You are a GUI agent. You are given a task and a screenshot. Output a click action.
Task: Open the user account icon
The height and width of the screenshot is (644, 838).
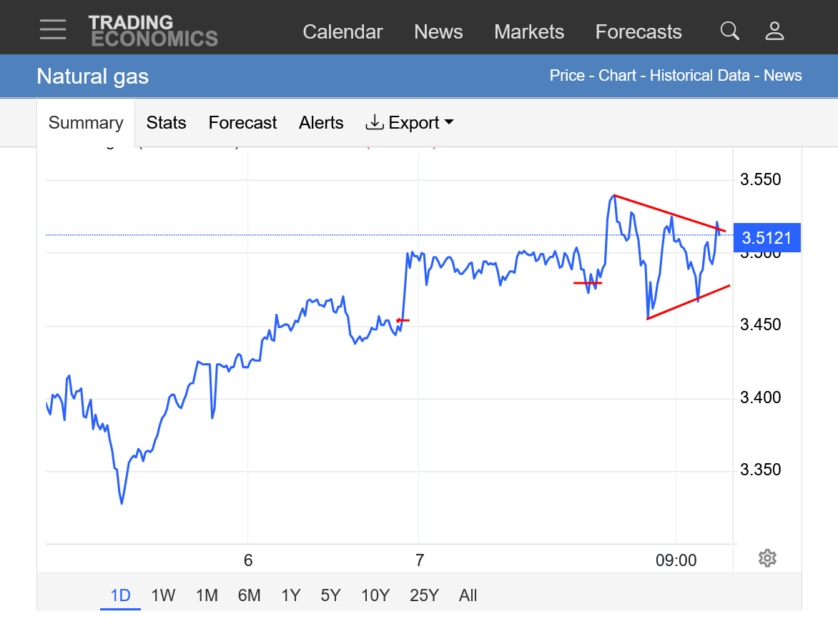tap(774, 31)
